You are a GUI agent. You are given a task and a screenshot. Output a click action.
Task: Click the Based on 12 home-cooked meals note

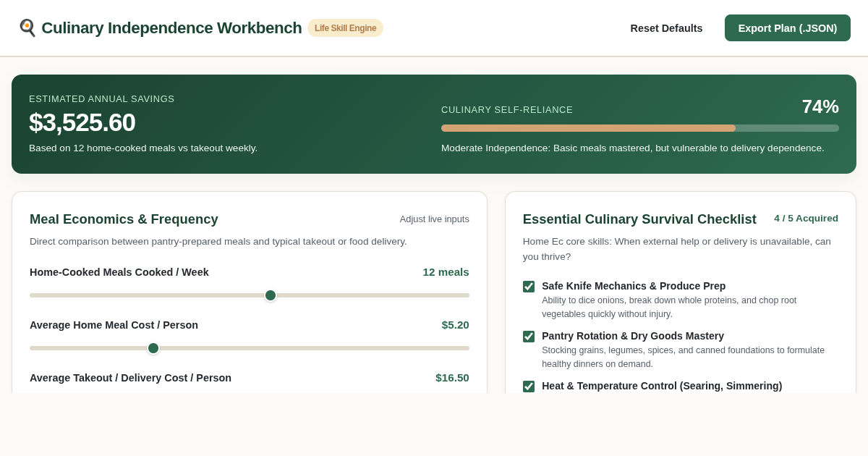pyautogui.click(x=143, y=148)
